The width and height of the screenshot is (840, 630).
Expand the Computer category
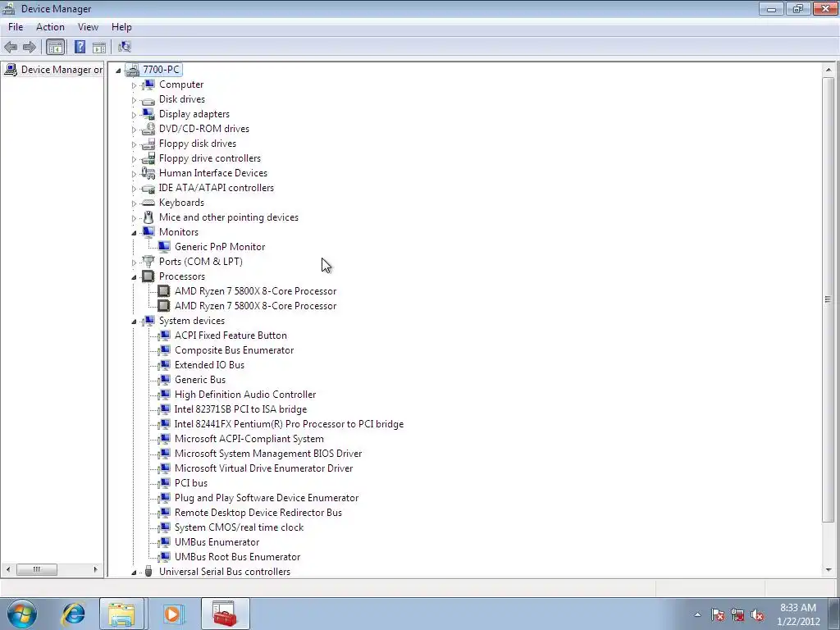134,85
